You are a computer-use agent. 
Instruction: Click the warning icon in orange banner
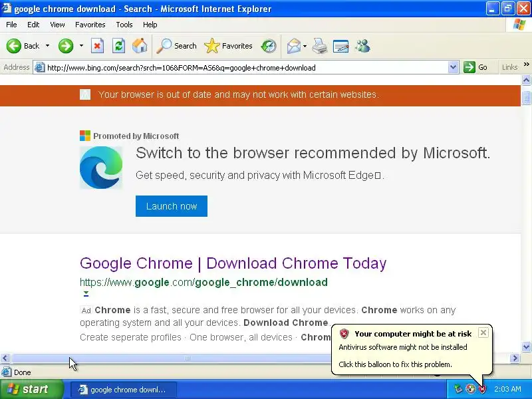tap(85, 94)
